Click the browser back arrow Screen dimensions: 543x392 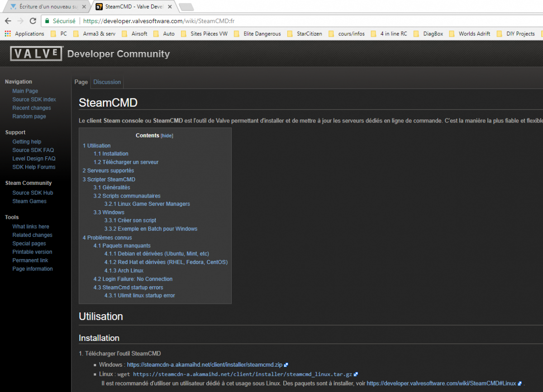[x=8, y=21]
